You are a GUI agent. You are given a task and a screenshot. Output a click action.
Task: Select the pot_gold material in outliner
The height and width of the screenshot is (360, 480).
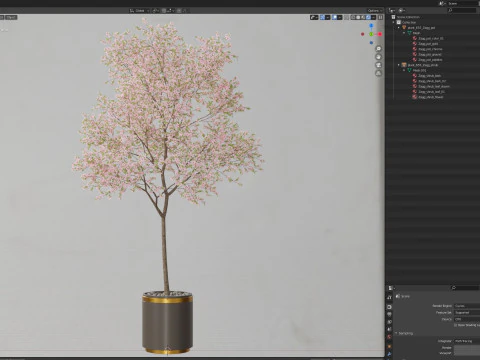tap(428, 44)
